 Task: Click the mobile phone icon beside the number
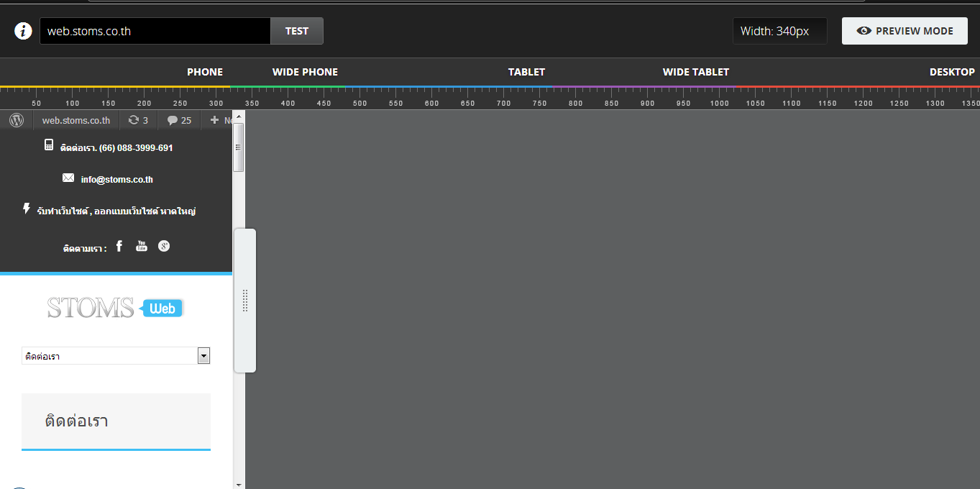coord(49,145)
